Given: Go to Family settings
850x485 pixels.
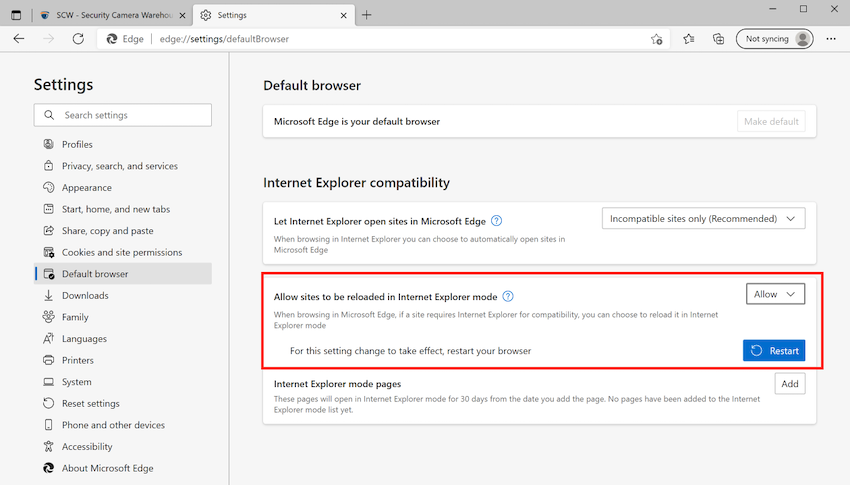Looking at the screenshot, I should 123,317.
